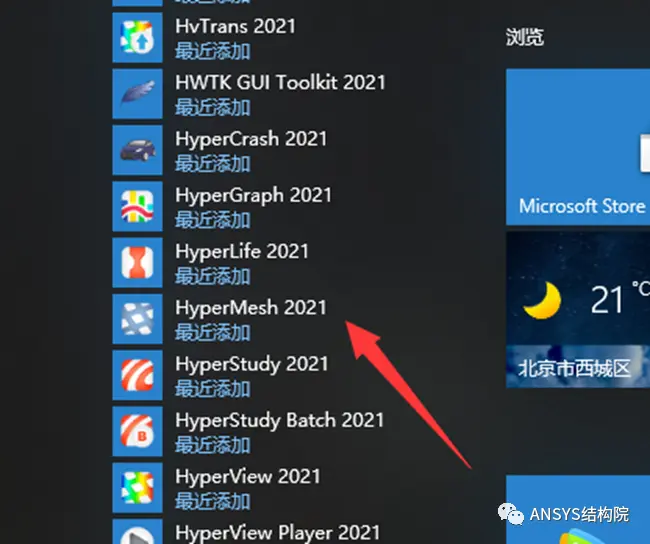Select HvTrans 2021 label text

point(235,27)
